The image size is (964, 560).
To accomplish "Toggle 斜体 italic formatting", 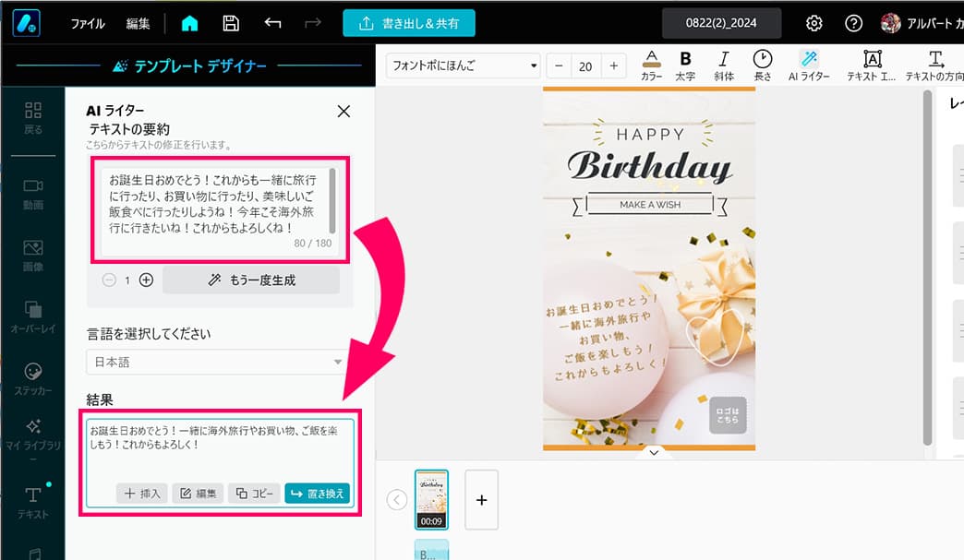I will pyautogui.click(x=724, y=66).
